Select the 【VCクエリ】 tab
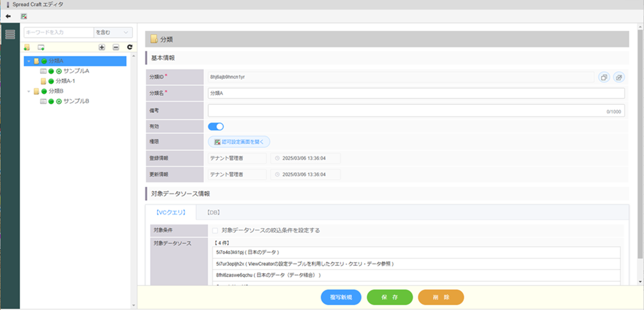 [x=170, y=212]
